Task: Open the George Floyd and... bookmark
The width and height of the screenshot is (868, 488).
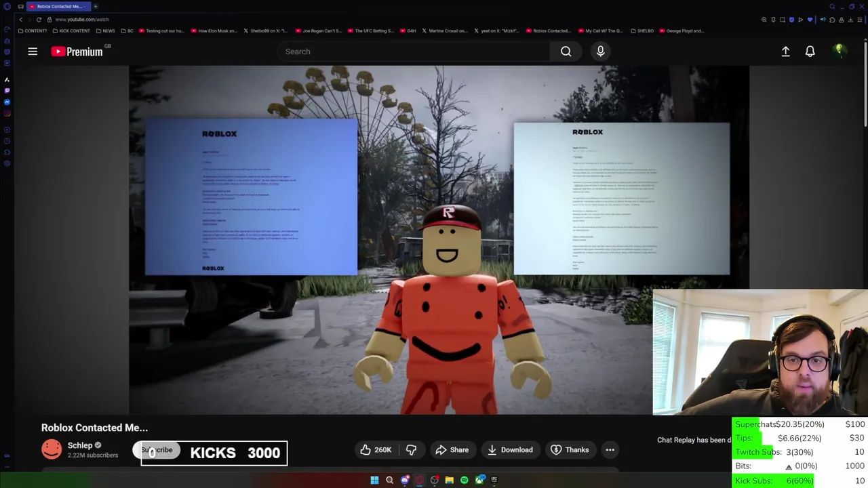Action: click(682, 30)
